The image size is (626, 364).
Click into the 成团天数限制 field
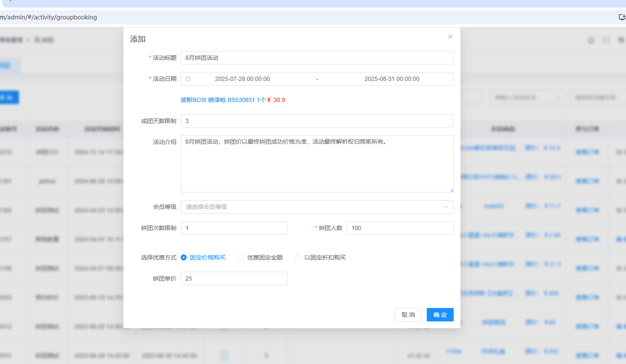click(317, 121)
